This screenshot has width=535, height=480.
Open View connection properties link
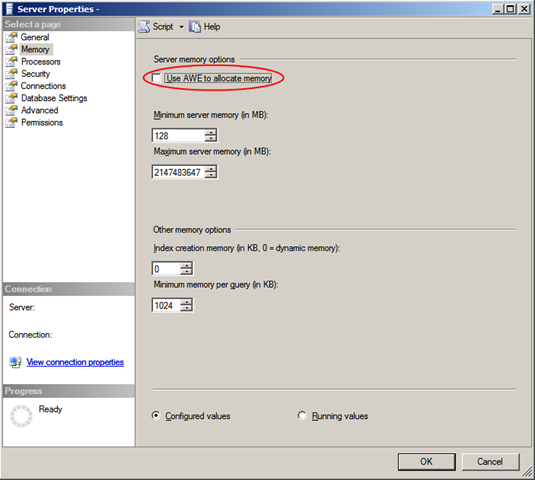[75, 362]
